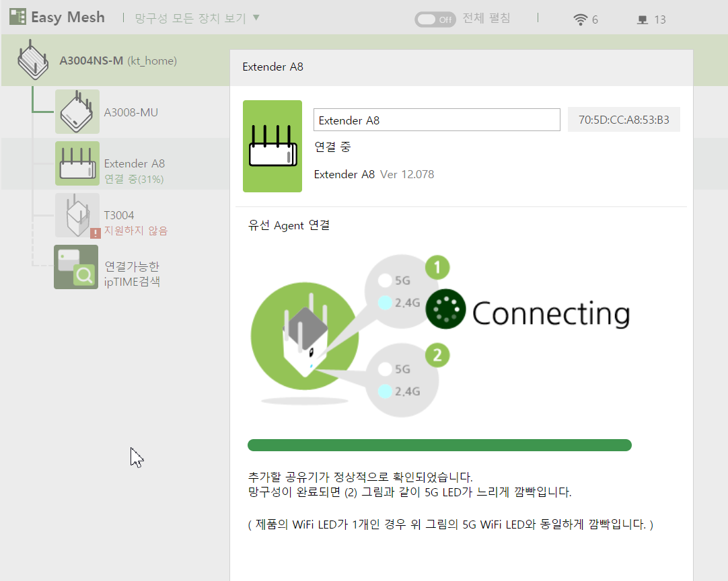Viewport: 728px width, 581px height.
Task: Click the ipTIME search icon
Action: pyautogui.click(x=76, y=267)
